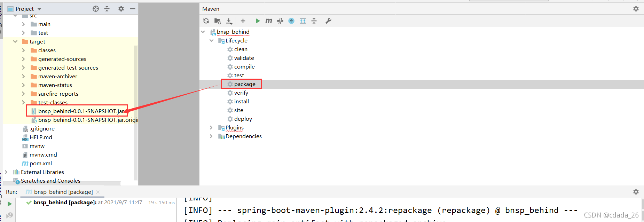The width and height of the screenshot is (644, 222).
Task: Expand the main folder
Action: click(23, 24)
